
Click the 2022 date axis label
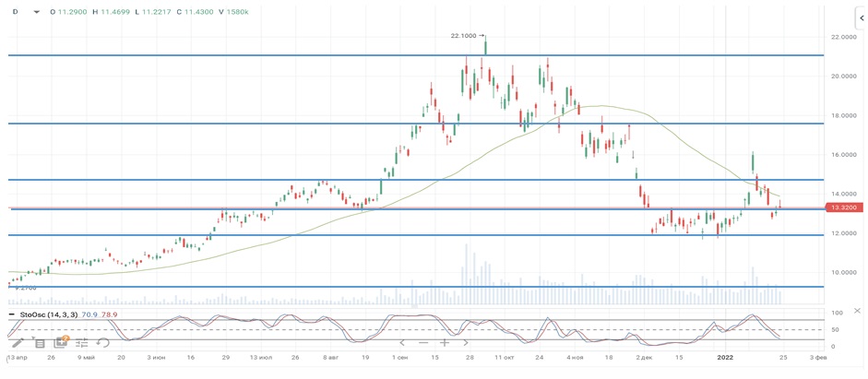pyautogui.click(x=725, y=358)
